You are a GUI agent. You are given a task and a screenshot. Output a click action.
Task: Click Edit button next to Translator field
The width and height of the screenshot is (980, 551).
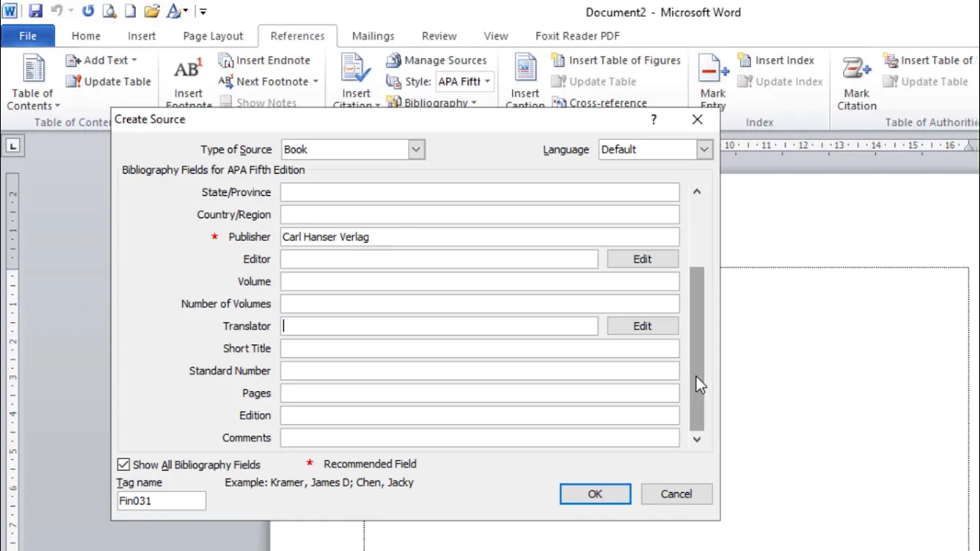click(642, 325)
